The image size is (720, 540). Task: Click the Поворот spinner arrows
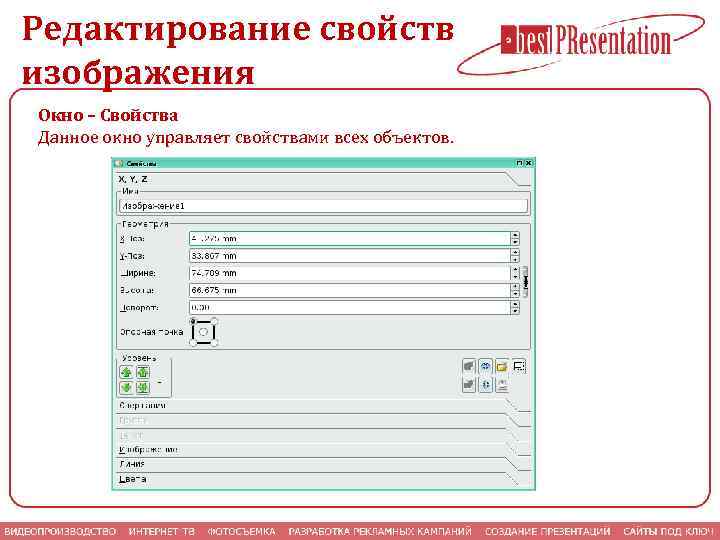click(515, 308)
